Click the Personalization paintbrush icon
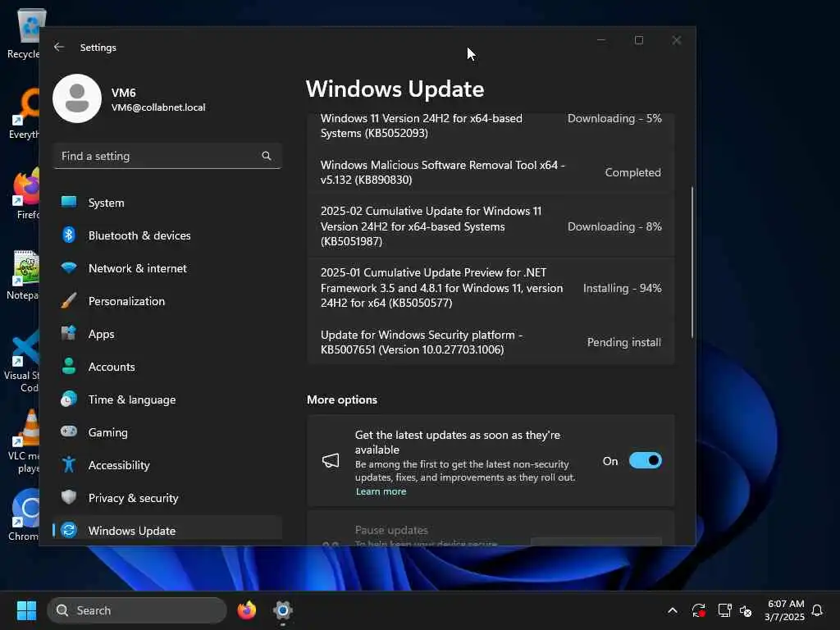This screenshot has width=840, height=630. (69, 300)
